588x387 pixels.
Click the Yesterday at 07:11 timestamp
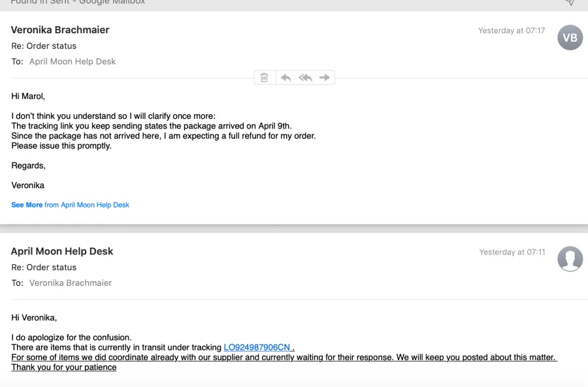click(512, 252)
